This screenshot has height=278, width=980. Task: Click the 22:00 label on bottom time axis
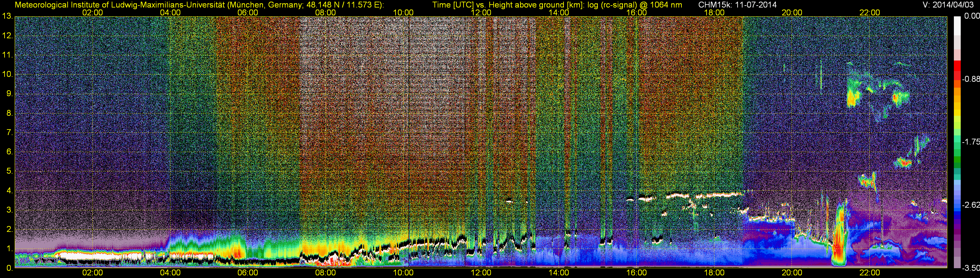pos(870,273)
